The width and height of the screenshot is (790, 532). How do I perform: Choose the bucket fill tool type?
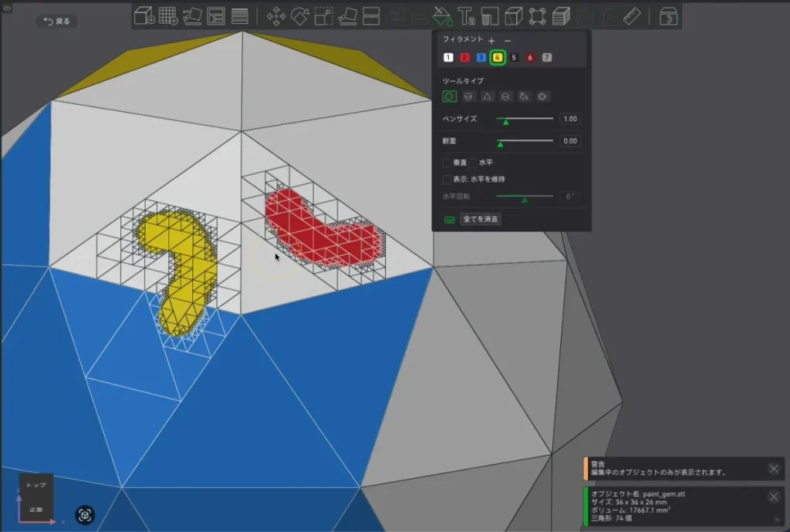(524, 96)
